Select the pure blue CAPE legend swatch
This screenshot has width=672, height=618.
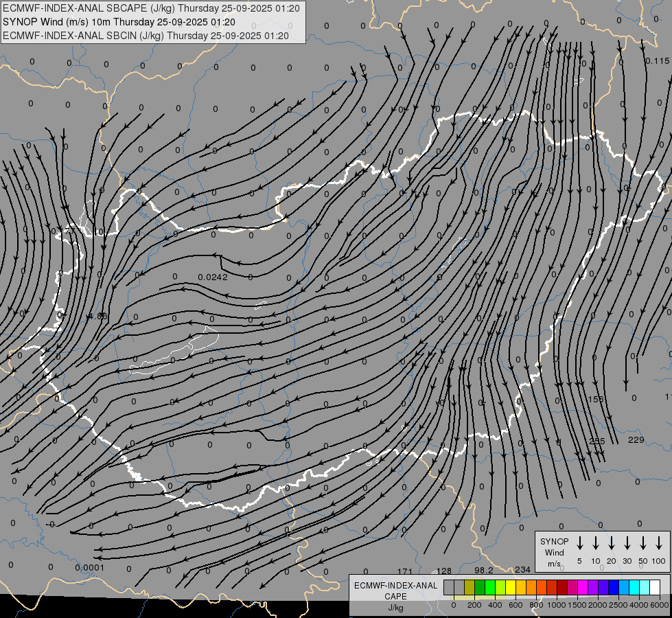click(614, 587)
